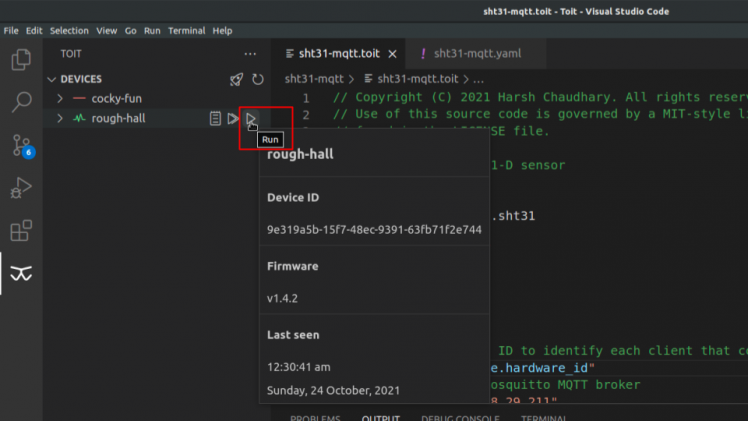Expand the rough-hall device
748x421 pixels.
click(60, 118)
